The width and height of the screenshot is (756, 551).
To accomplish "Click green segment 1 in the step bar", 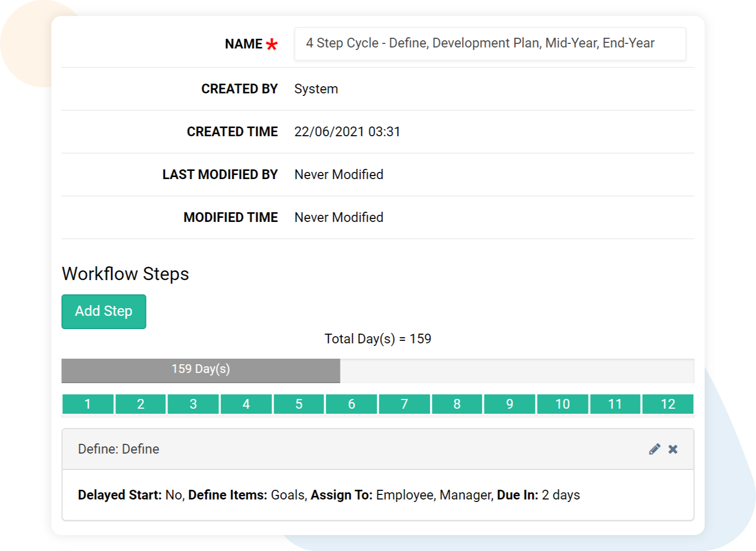I will coord(87,404).
